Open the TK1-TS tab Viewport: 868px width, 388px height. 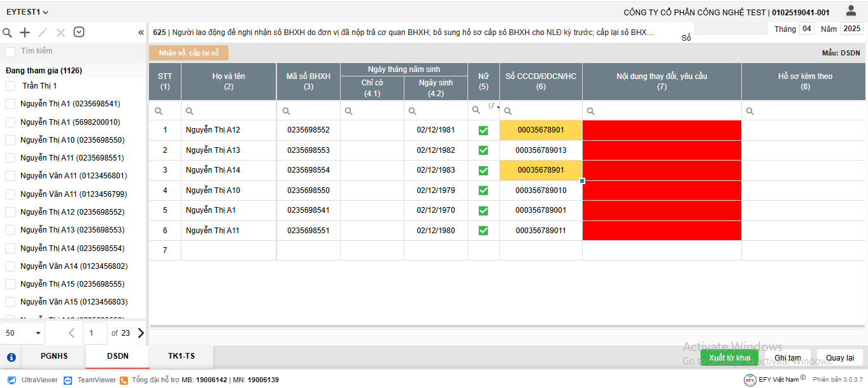[x=181, y=357]
